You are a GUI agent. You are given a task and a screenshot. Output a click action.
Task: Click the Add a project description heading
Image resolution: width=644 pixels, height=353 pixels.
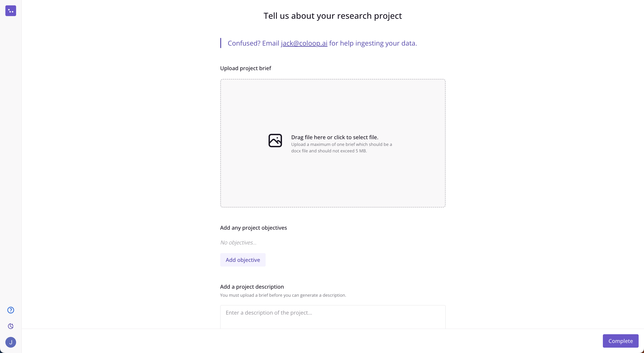[252, 287]
